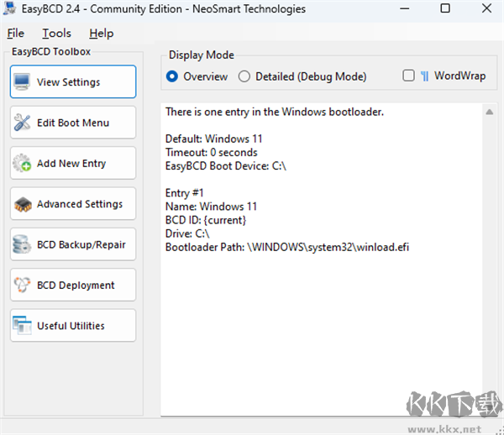This screenshot has height=435, width=504.
Task: Click the EasyBCD app icon in title bar
Action: 9,8
